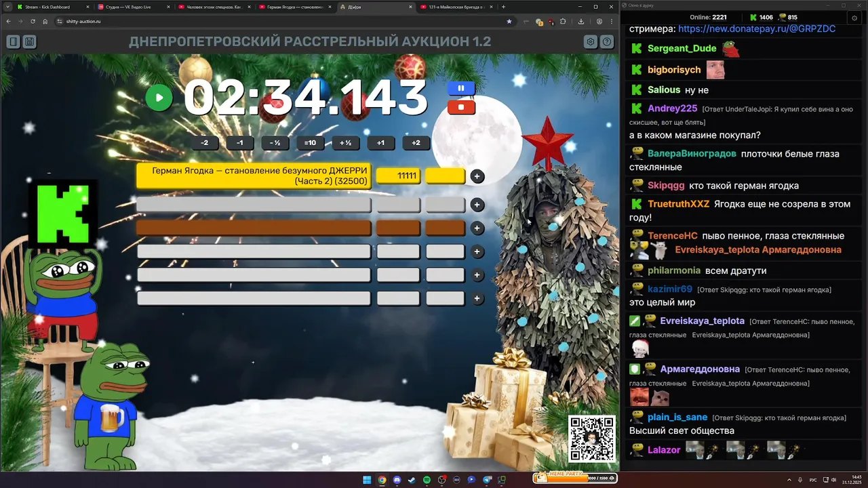Switch to the Студия — VK Видео Live tab
Viewport: 868px width, 488px height.
click(x=133, y=7)
